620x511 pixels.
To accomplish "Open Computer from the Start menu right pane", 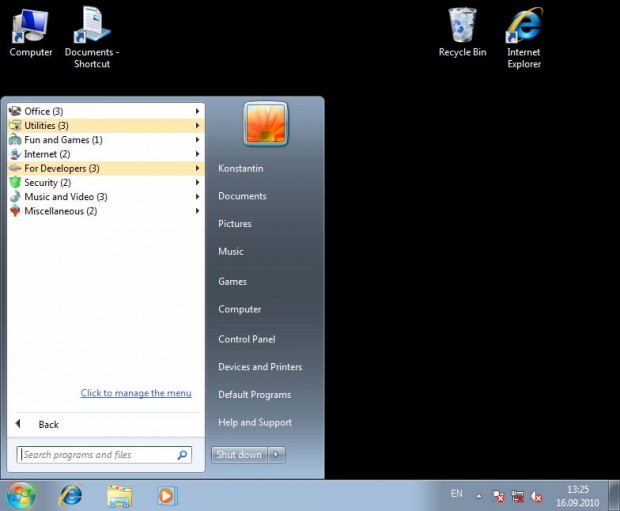I will (240, 309).
